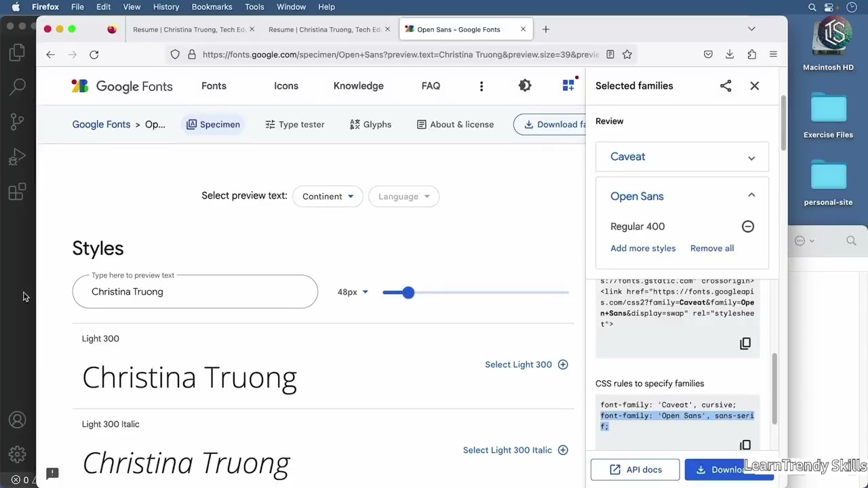Open the Apple menu
Image resolution: width=868 pixels, height=488 pixels.
[x=16, y=7]
